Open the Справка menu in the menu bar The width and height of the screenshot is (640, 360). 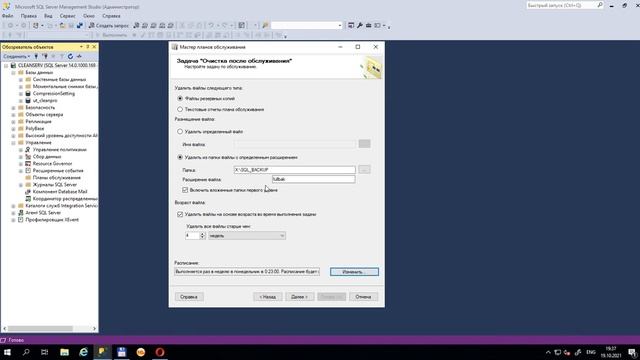point(111,16)
